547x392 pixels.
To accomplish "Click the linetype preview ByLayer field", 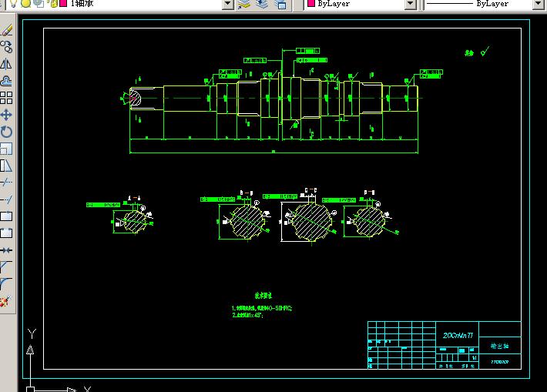I will [x=478, y=4].
